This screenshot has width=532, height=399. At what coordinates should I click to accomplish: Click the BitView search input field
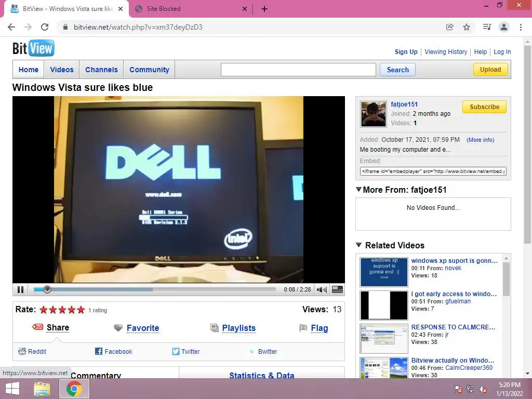click(x=298, y=70)
